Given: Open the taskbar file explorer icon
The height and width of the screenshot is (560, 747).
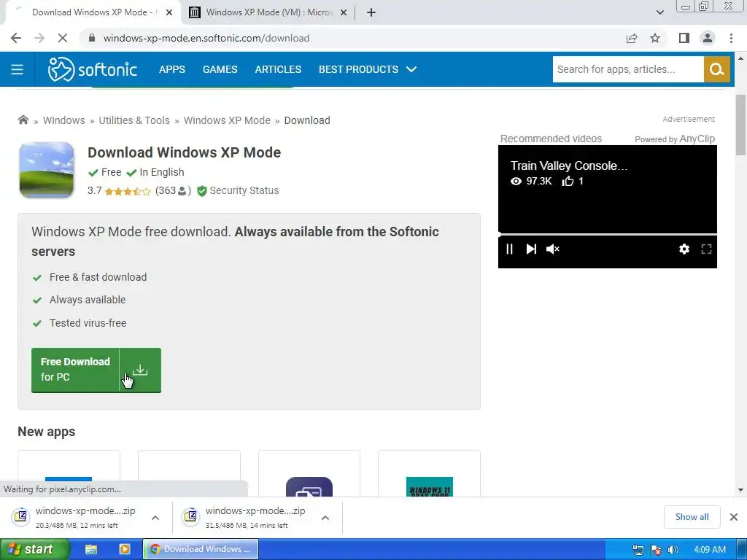Looking at the screenshot, I should pyautogui.click(x=91, y=550).
